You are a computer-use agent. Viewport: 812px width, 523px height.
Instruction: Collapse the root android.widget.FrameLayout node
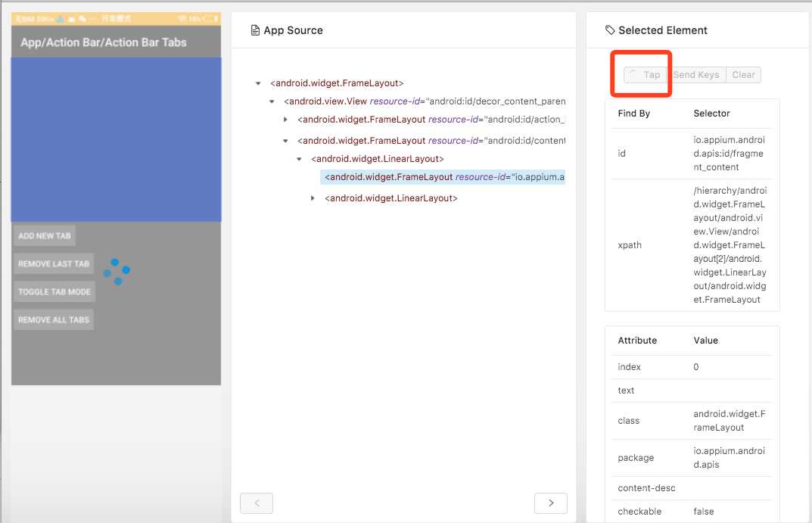[258, 83]
